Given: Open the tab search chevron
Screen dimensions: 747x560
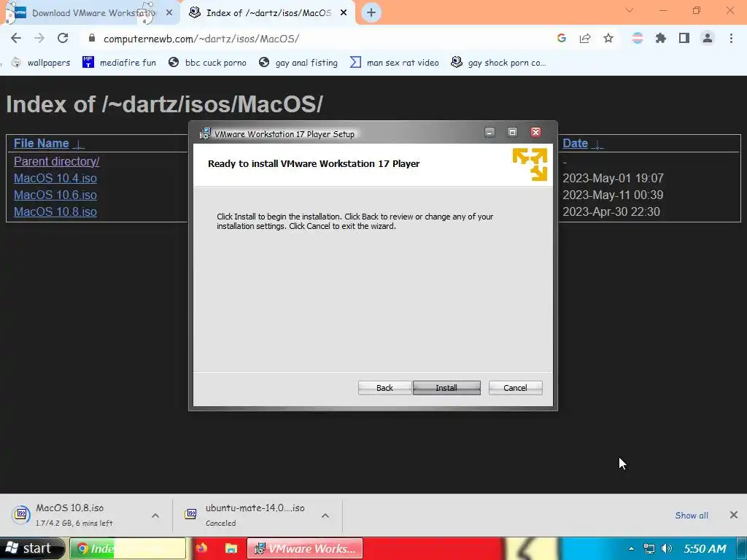Looking at the screenshot, I should pos(630,10).
